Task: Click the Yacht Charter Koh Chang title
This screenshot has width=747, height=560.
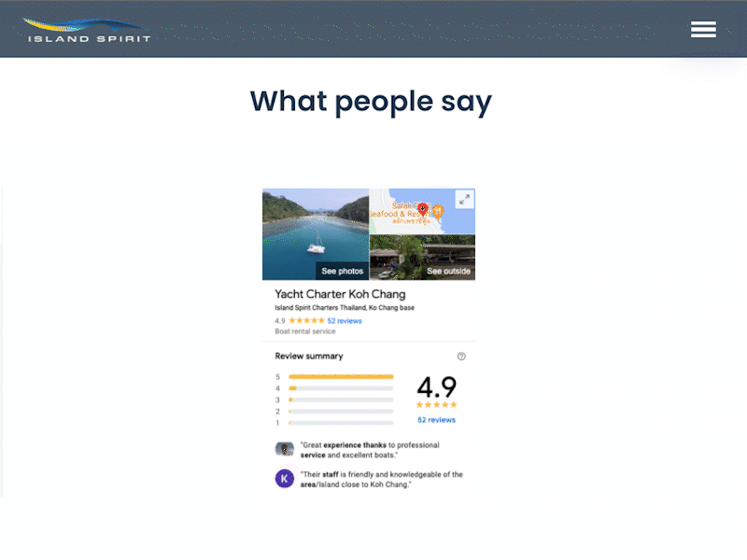Action: (340, 294)
